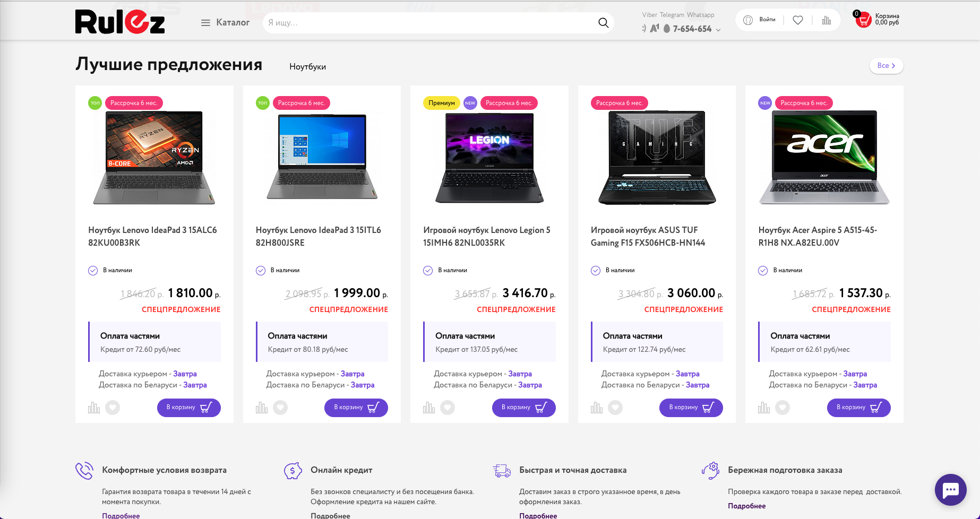Toggle favorite heart for Acer Aspire 5
The height and width of the screenshot is (519, 980).
(783, 408)
